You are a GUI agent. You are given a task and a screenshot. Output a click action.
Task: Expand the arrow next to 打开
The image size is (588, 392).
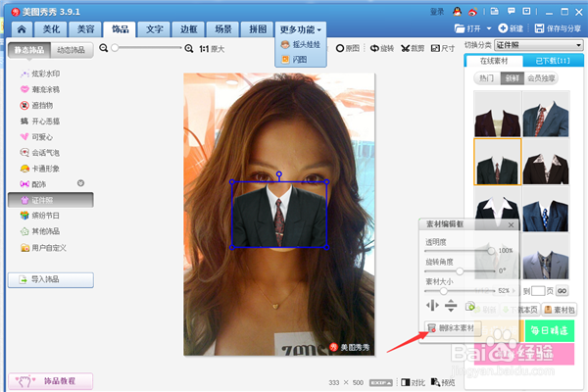[x=489, y=28]
